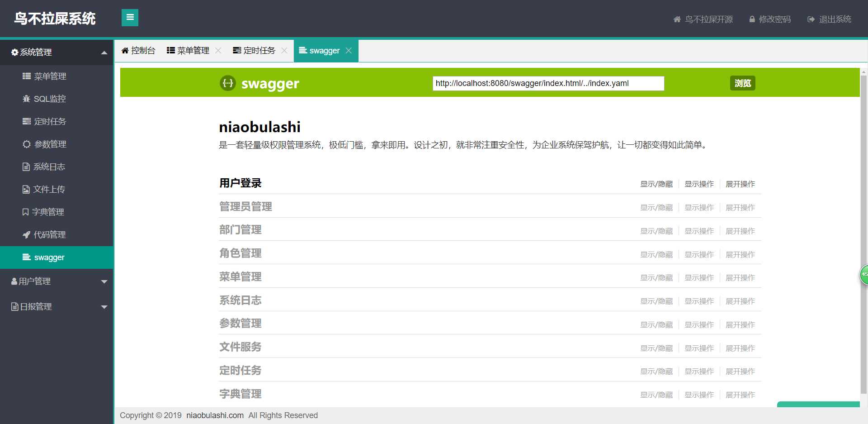The height and width of the screenshot is (424, 868).
Task: Toggle 显示/隐藏 for API 系统日志
Action: [656, 301]
